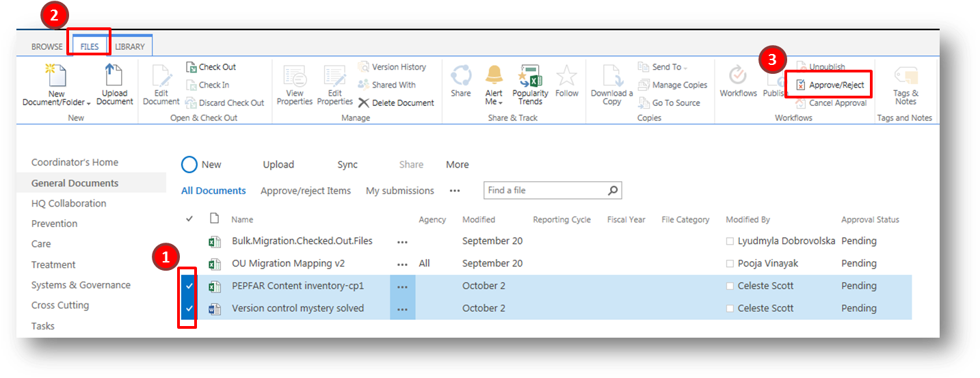Switch to the BROWSE ribbon tab
980x378 pixels.
click(47, 47)
